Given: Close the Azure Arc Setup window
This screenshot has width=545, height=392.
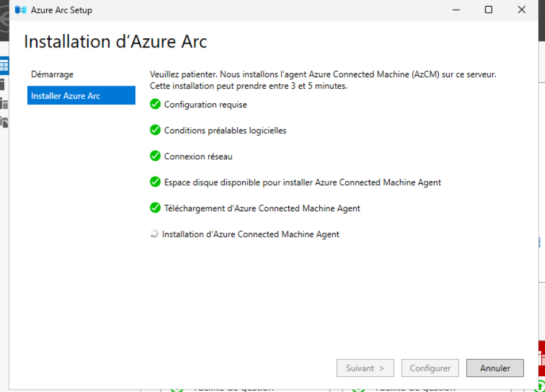Looking at the screenshot, I should pyautogui.click(x=521, y=10).
